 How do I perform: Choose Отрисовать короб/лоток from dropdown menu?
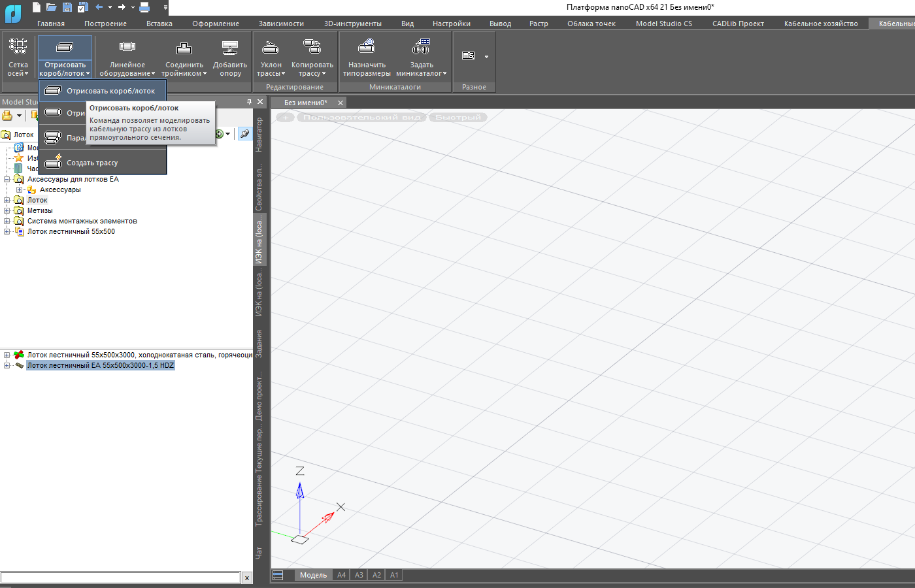click(103, 91)
